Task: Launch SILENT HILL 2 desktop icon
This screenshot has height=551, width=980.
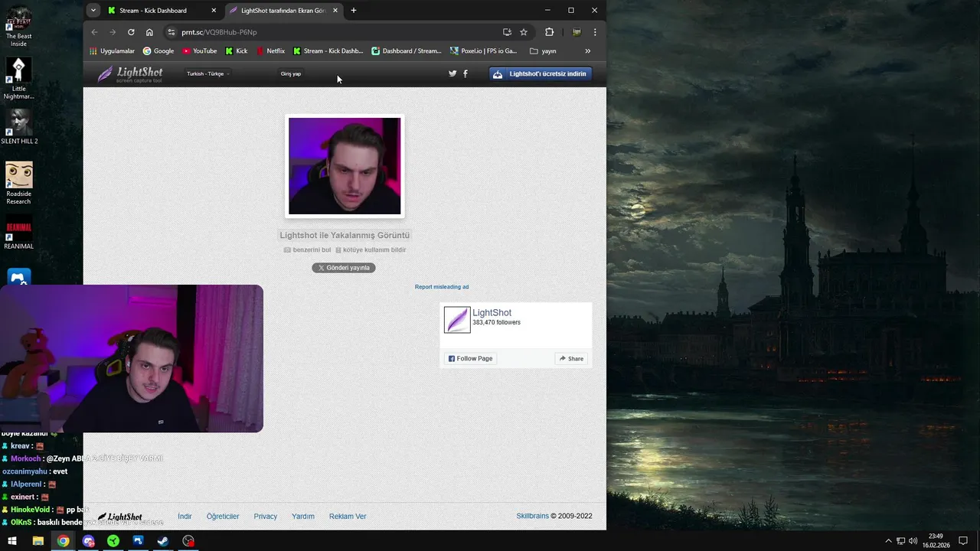Action: coord(19,126)
